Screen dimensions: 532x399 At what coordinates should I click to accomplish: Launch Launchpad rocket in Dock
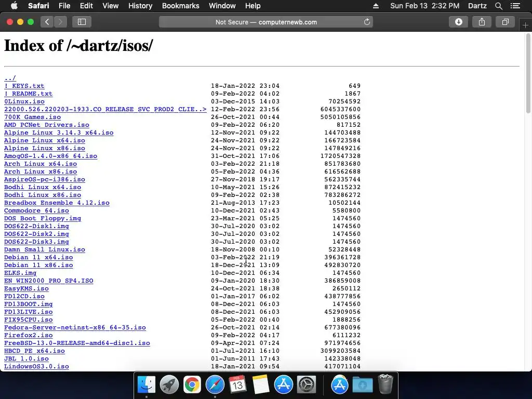169,385
